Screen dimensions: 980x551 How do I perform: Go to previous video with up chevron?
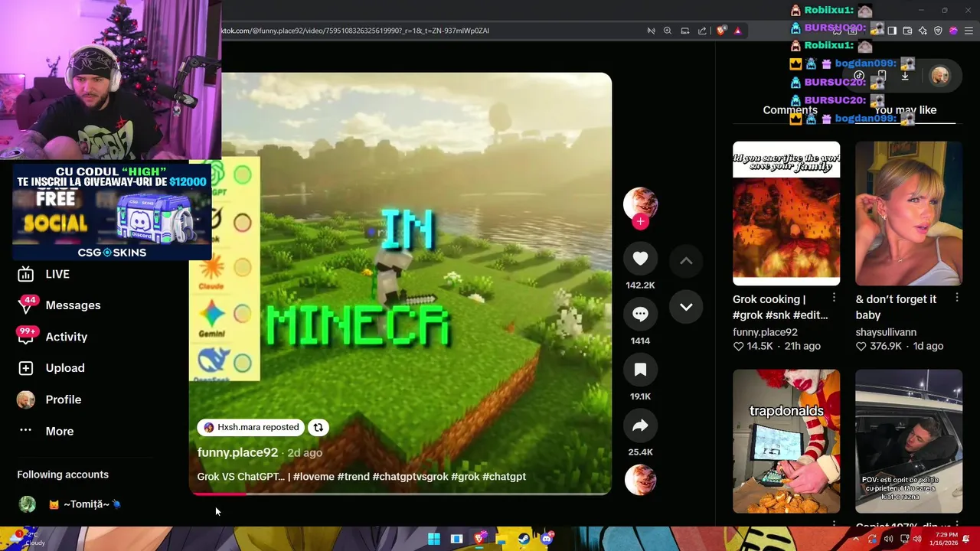click(686, 261)
